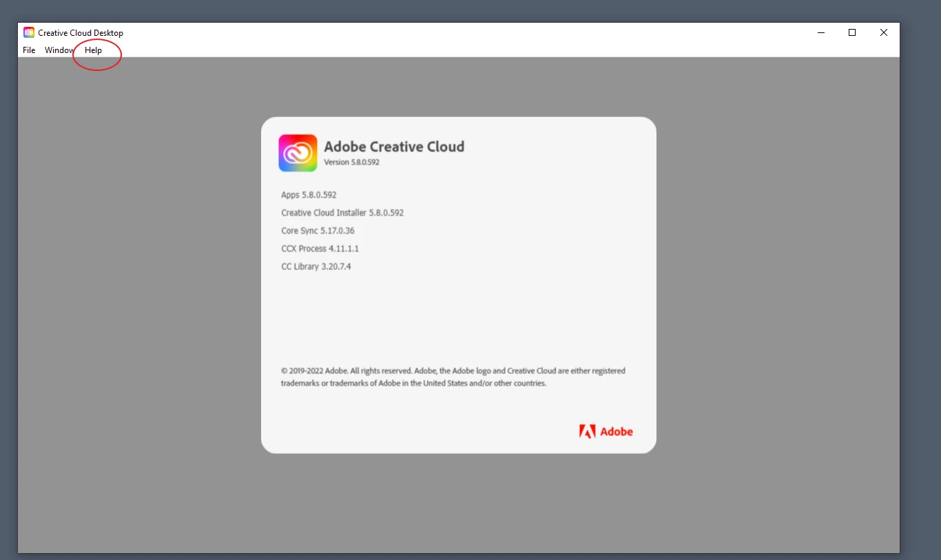
Task: Open the File menu
Action: coord(29,50)
